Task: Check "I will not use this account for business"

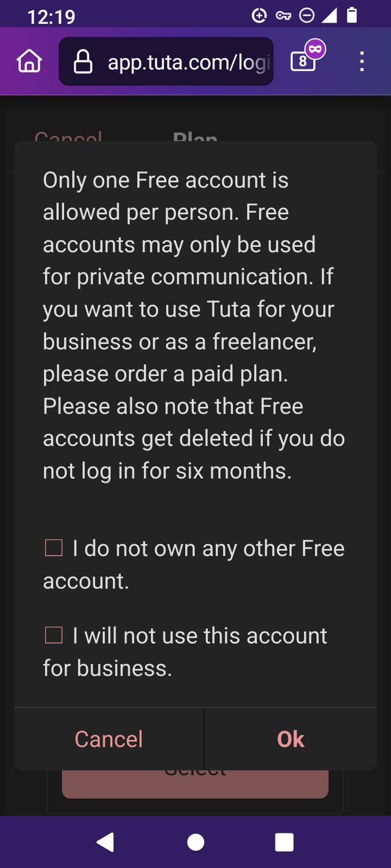Action: pyautogui.click(x=53, y=635)
